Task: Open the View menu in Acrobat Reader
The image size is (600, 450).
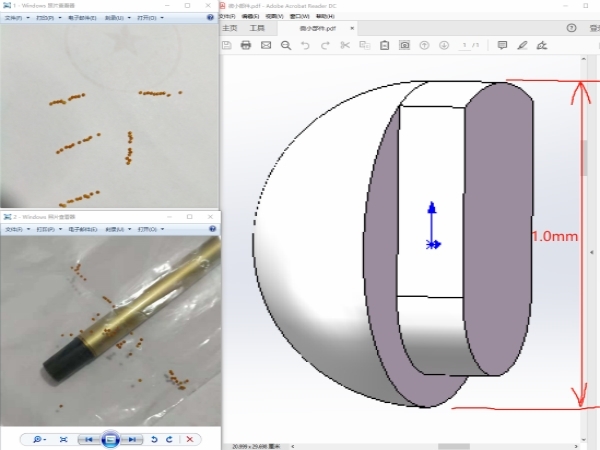Action: pos(274,16)
